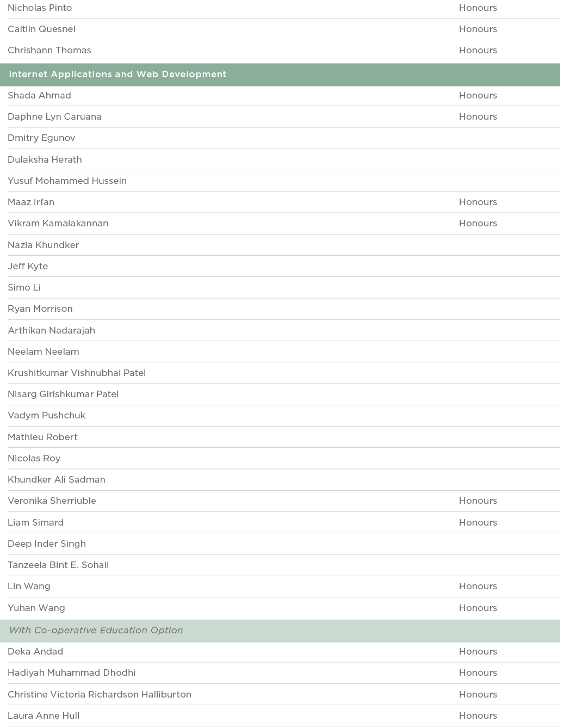
Task: Click the Honours label beside Laura Anne Hull
Action: (478, 716)
